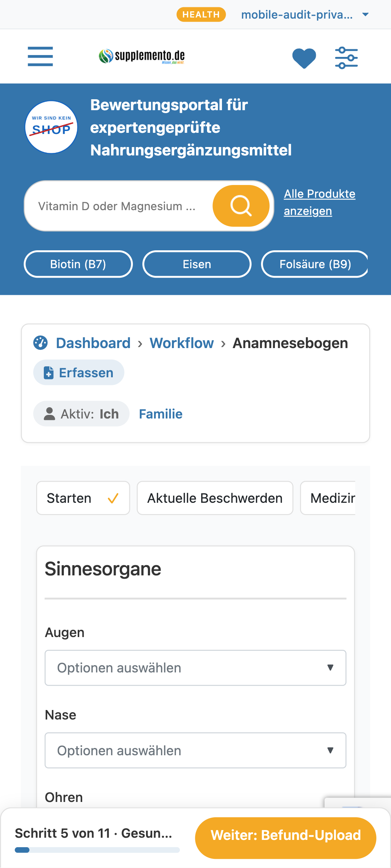This screenshot has width=391, height=868.
Task: Select the Folsäure (B9) filter chip
Action: 315,264
